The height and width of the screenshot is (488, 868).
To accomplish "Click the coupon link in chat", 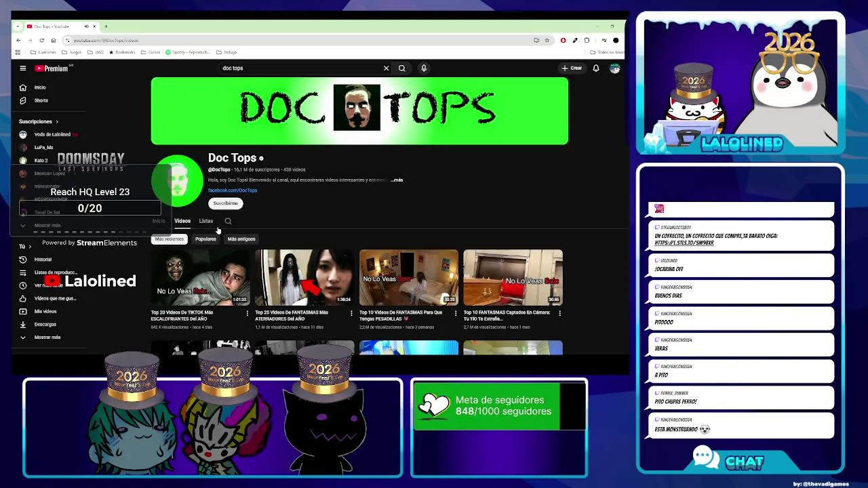I will click(684, 243).
